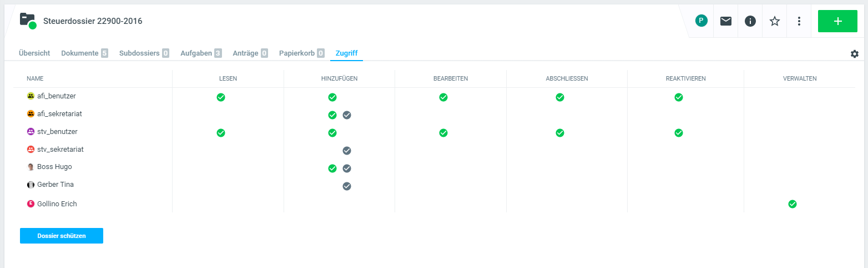Screen dimensions: 868x268
Task: Open the mail envelope icon
Action: (x=725, y=21)
